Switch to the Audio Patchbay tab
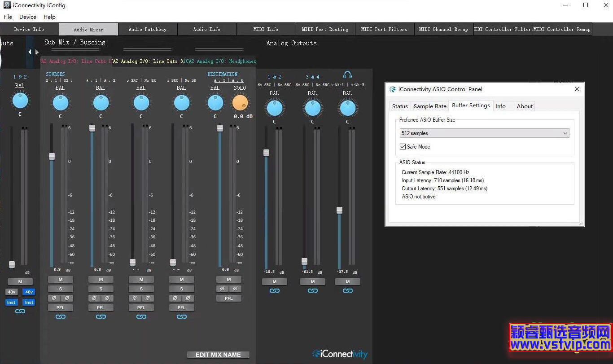This screenshot has height=364, width=613. pyautogui.click(x=148, y=29)
